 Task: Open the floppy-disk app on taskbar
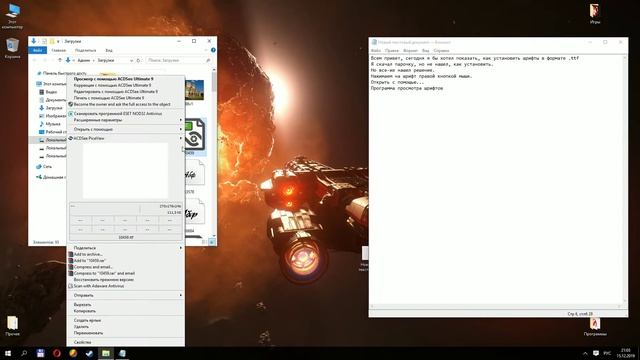click(40, 353)
